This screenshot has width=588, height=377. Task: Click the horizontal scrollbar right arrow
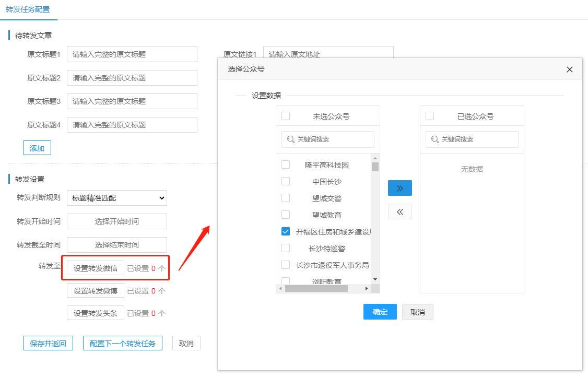(366, 289)
